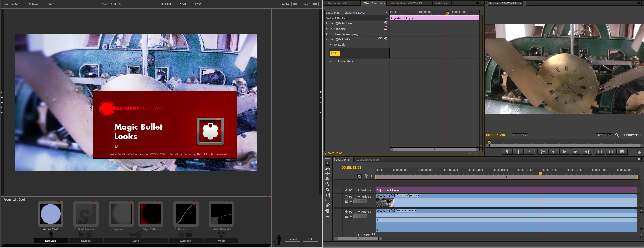Open the Sequence 01.mpg timeline tab
The image size is (644, 248).
coord(367,160)
